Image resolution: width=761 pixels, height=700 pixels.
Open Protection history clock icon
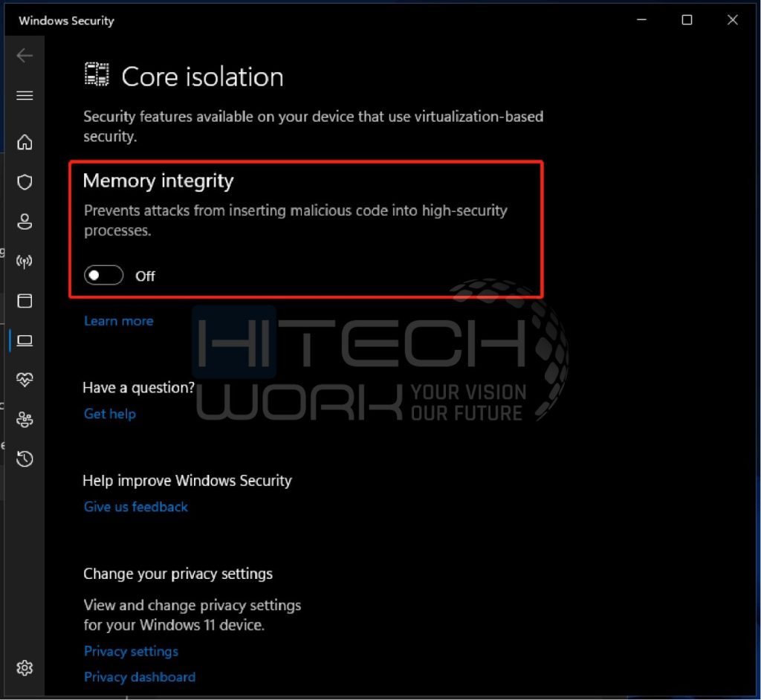point(25,458)
